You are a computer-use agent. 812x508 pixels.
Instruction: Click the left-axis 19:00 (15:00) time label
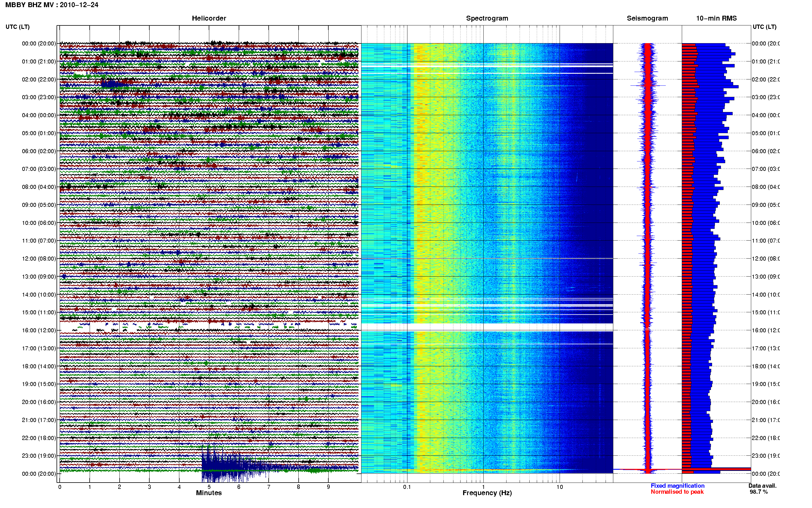point(39,384)
